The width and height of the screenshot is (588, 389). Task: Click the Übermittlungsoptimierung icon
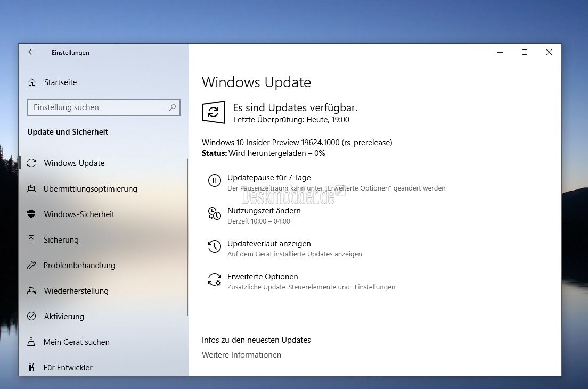coord(31,188)
